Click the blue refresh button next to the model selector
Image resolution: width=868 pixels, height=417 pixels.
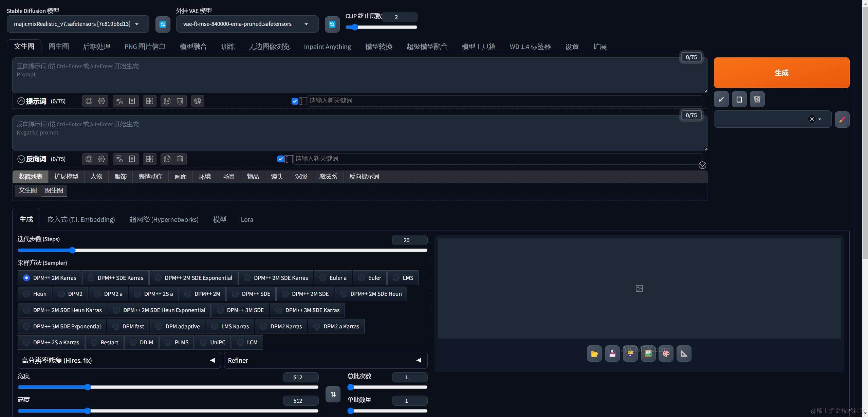(163, 24)
